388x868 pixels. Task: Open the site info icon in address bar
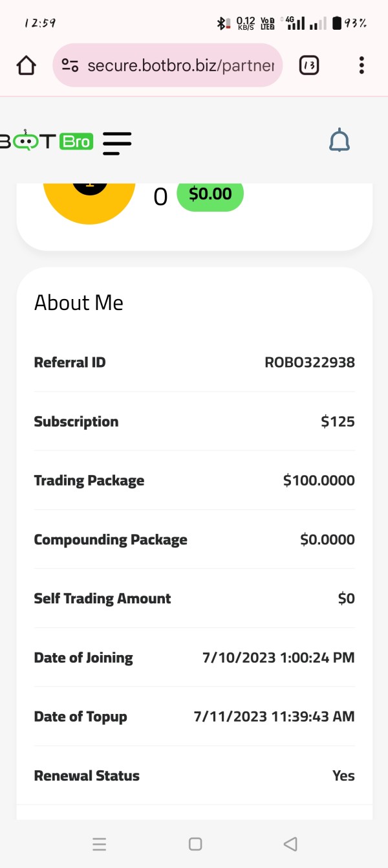pos(70,65)
